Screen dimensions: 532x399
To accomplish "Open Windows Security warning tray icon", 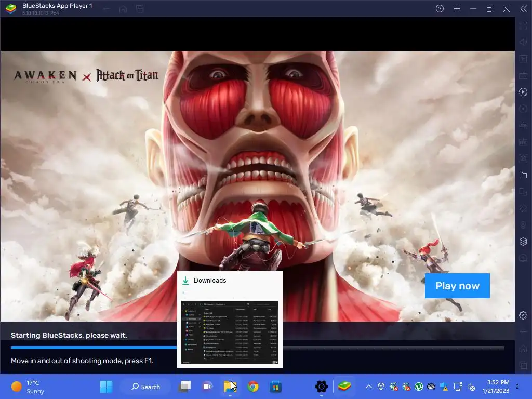I will pos(444,387).
